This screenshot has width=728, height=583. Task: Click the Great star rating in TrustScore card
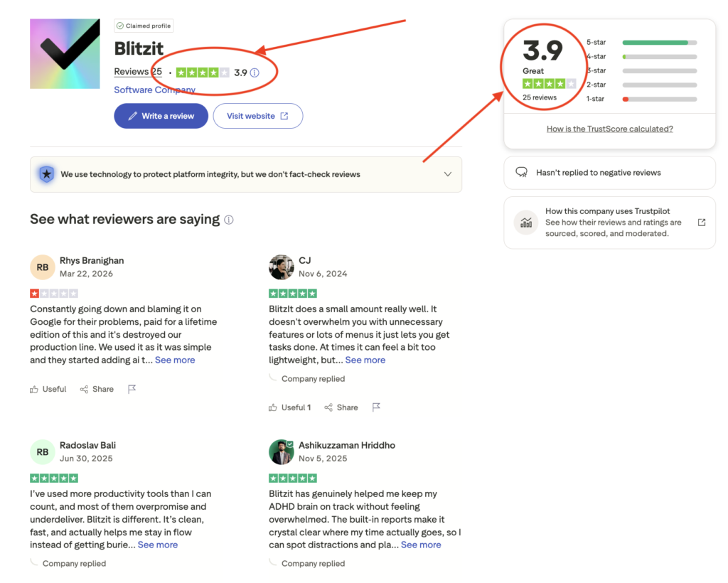550,84
